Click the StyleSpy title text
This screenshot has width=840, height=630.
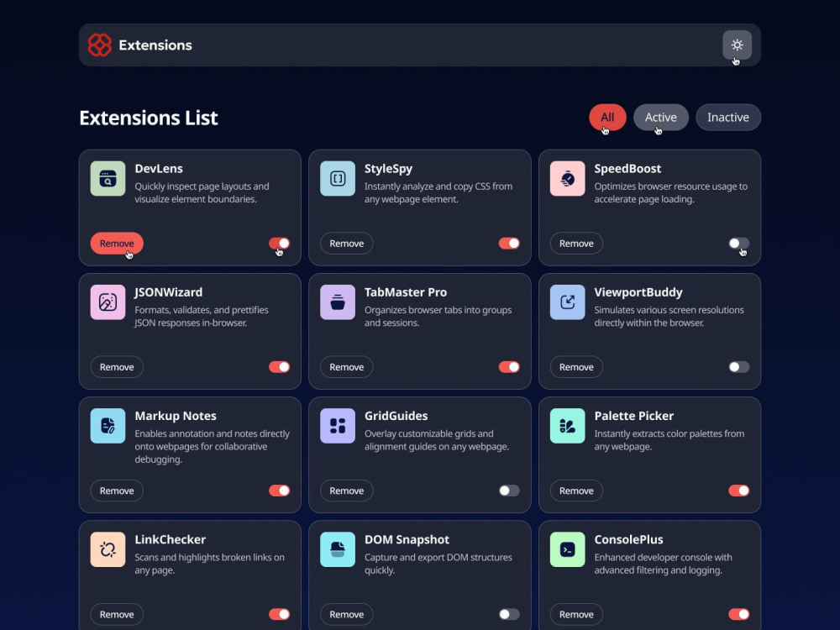pos(388,169)
